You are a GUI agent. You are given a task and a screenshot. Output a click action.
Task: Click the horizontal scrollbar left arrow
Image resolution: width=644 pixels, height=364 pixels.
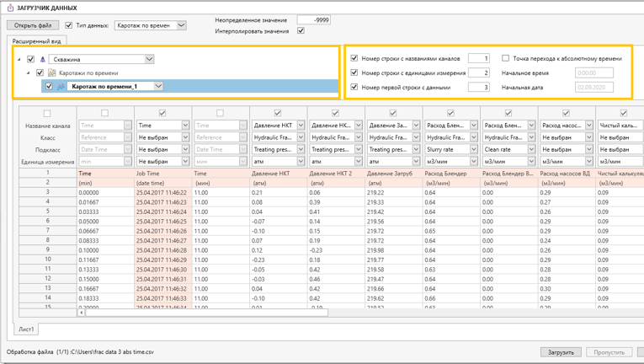(82, 313)
